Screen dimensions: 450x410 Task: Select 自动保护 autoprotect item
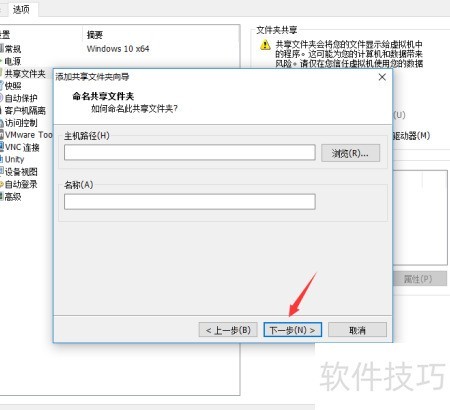[x=21, y=98]
